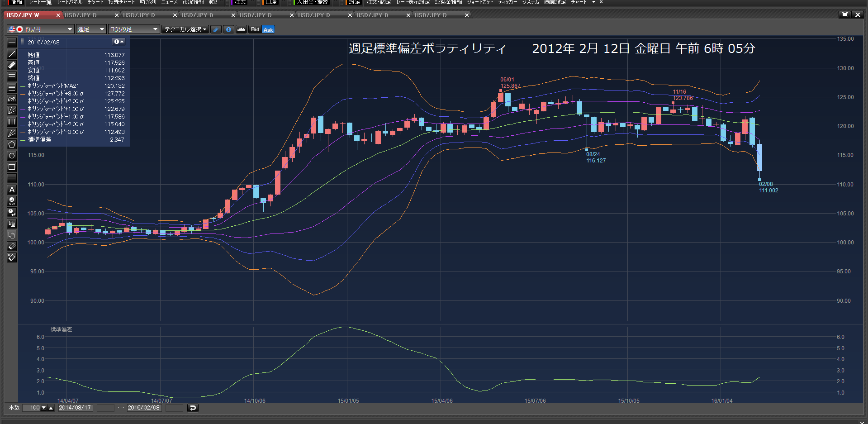The height and width of the screenshot is (424, 868).
Task: Select the eraser tool
Action: 12,246
